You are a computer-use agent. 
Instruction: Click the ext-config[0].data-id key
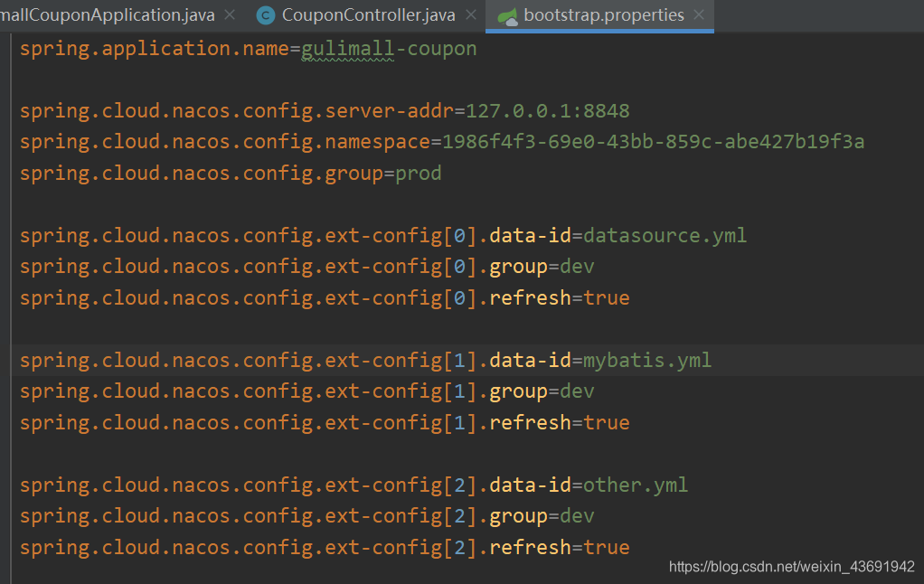(x=296, y=236)
